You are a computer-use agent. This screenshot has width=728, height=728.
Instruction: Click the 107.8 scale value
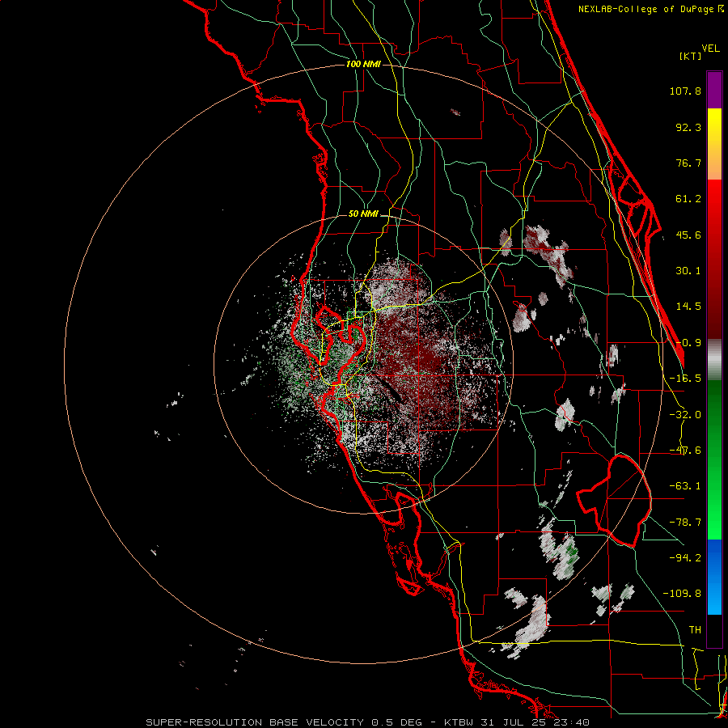(685, 91)
